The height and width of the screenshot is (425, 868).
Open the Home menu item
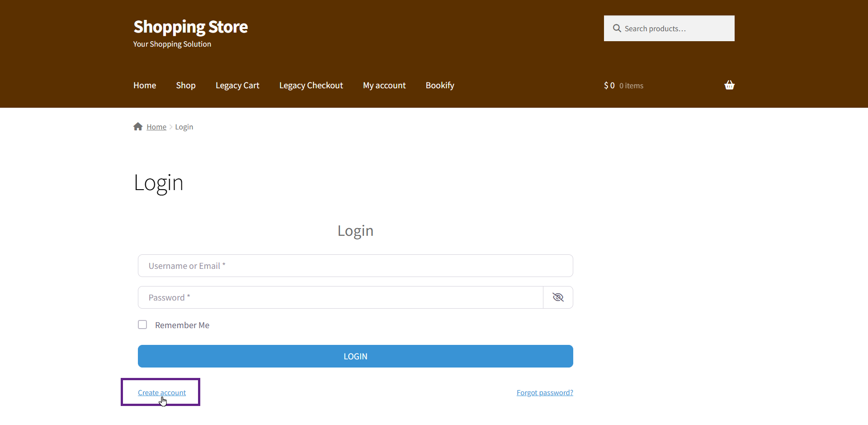145,86
